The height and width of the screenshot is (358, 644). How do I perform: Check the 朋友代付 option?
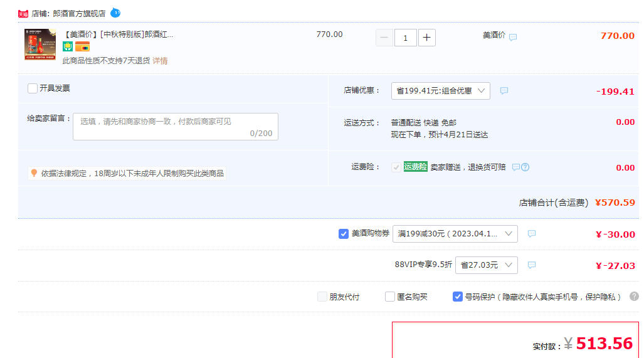322,297
